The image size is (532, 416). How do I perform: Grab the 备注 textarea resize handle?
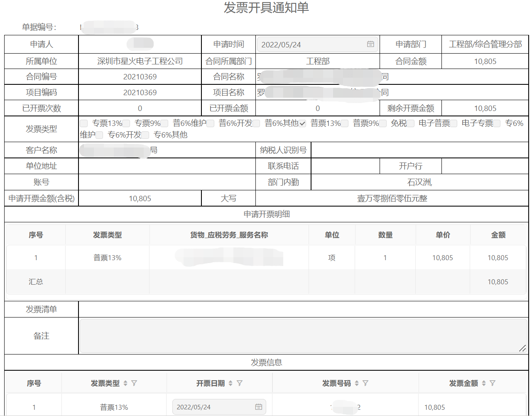tap(523, 349)
